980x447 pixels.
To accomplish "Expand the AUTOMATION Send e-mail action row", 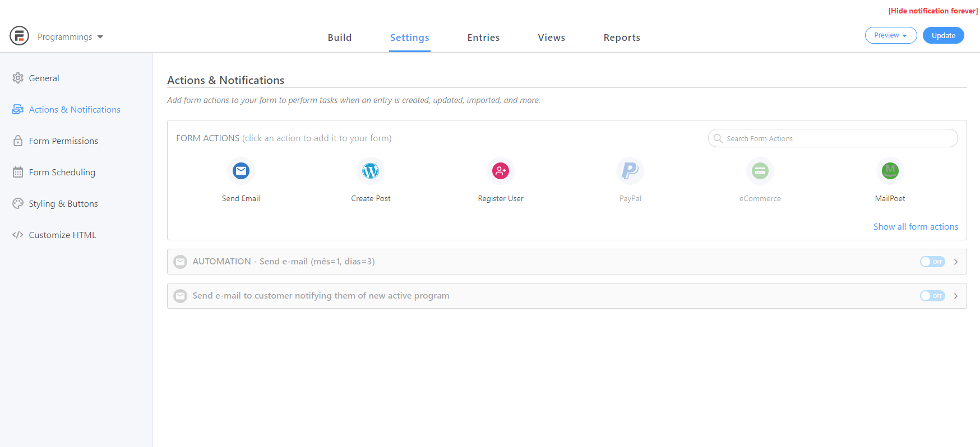I will pos(956,262).
